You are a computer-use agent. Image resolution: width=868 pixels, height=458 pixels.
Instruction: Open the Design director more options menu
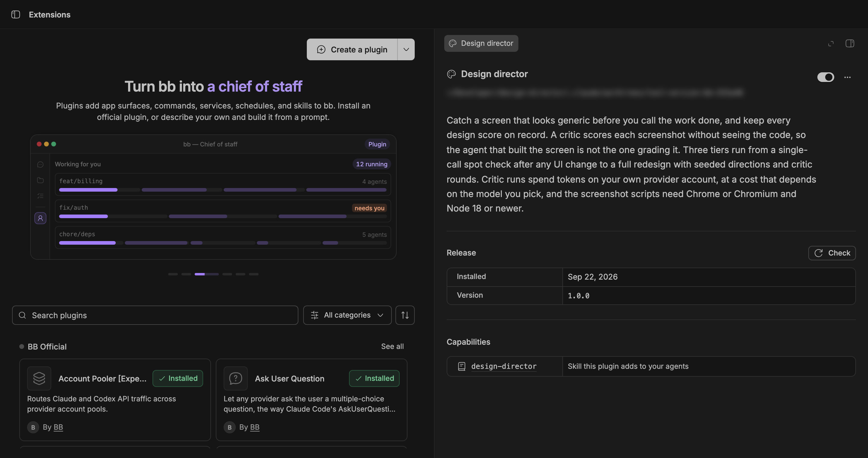[x=848, y=77]
